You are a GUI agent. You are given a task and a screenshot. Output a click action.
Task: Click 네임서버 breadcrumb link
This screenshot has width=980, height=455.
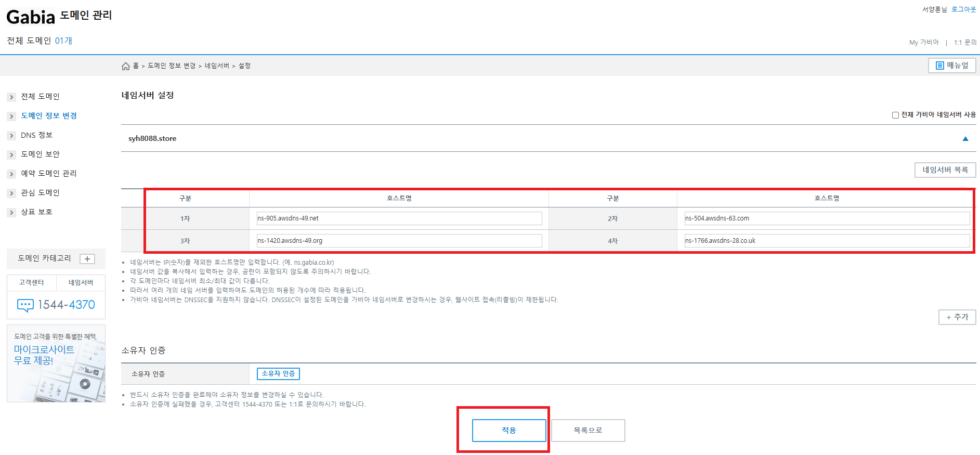pos(217,66)
